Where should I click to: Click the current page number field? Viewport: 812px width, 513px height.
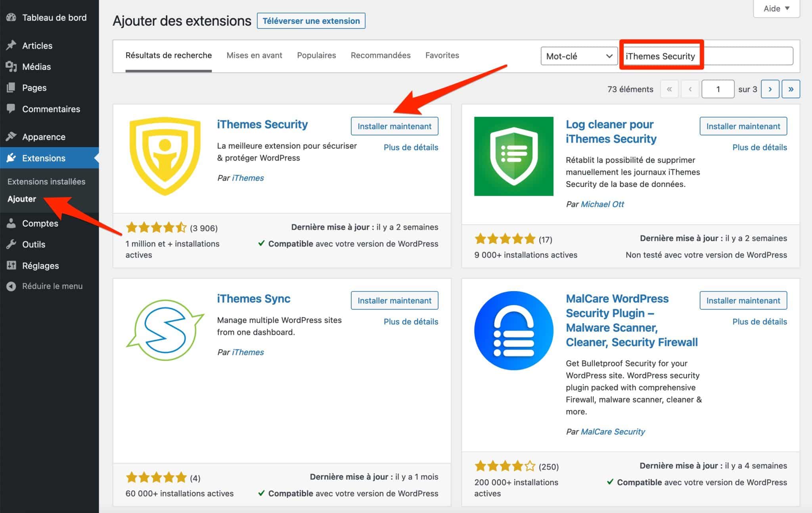tap(718, 89)
